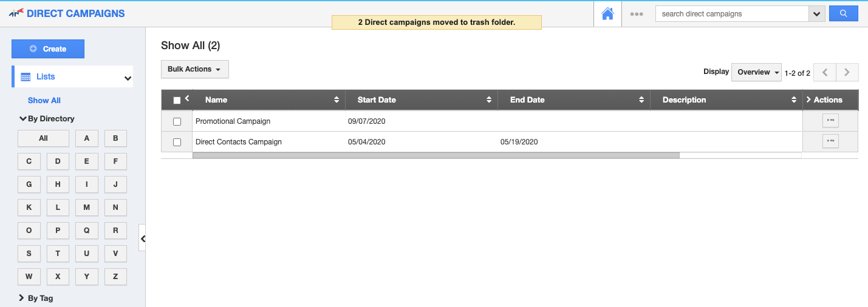Filter directory by letter P
Image resolution: width=868 pixels, height=307 pixels.
[x=58, y=231]
